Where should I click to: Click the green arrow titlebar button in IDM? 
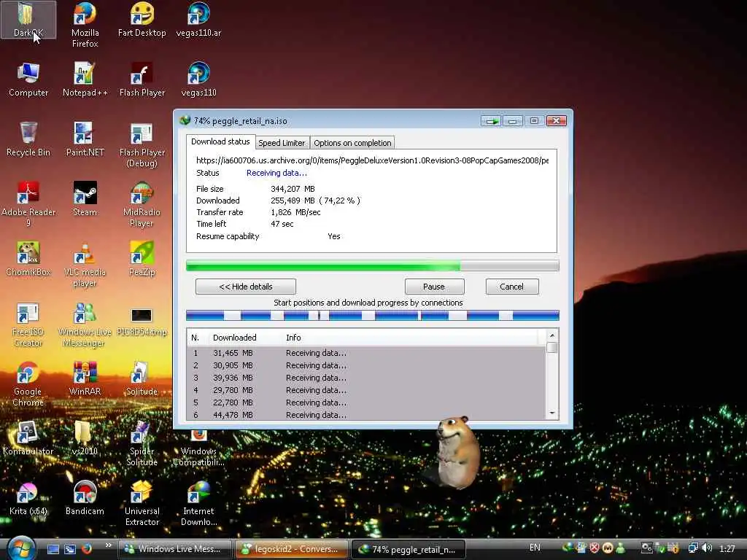(x=491, y=121)
